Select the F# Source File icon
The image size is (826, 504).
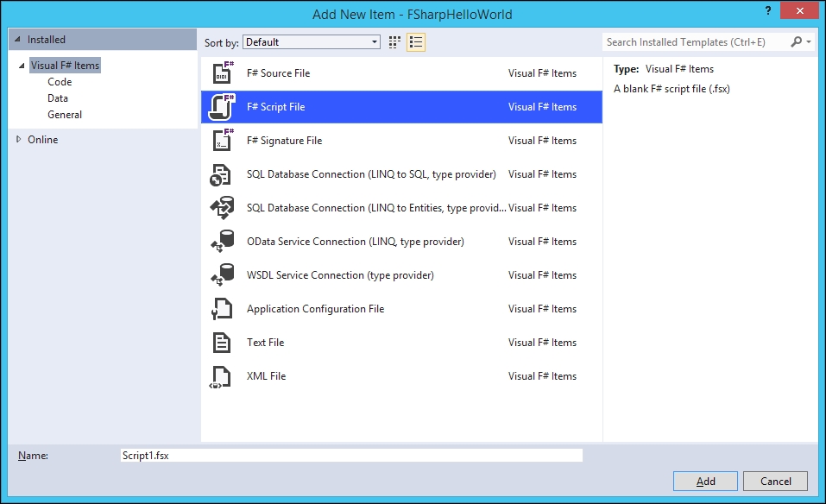pos(223,73)
